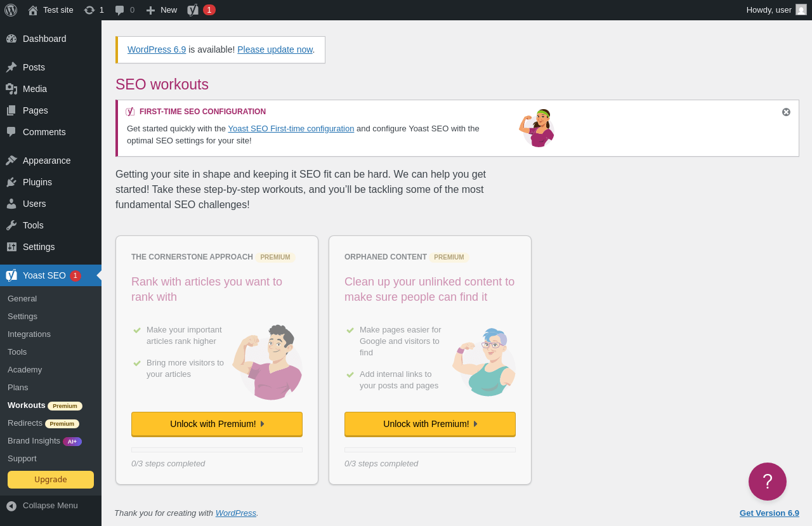The image size is (812, 526).
Task: Open the Plugins menu
Action: 51,182
